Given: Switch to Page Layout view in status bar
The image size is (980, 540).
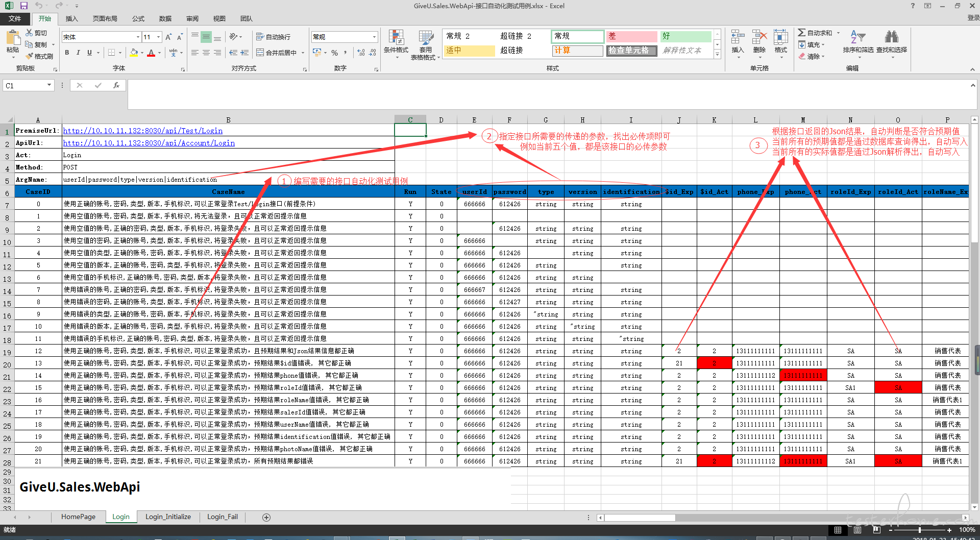Looking at the screenshot, I should 857,530.
